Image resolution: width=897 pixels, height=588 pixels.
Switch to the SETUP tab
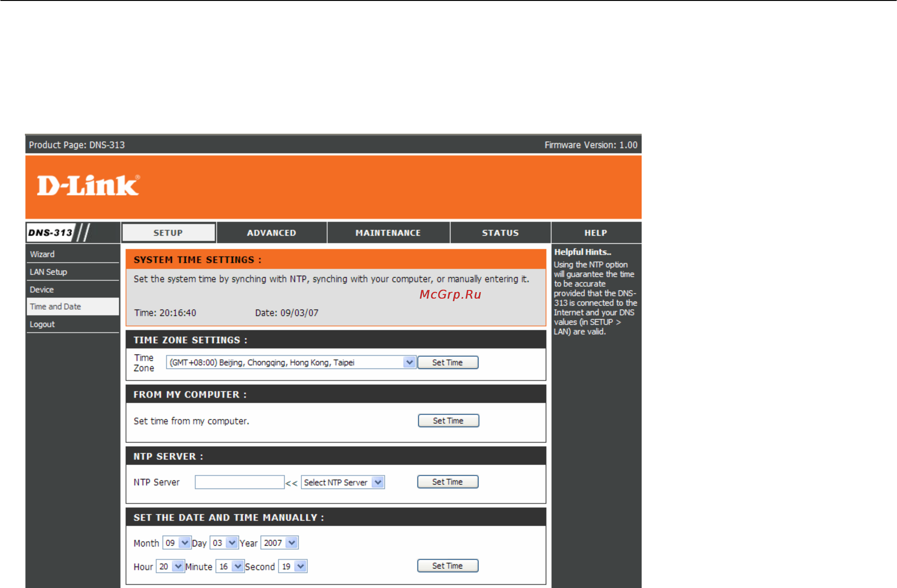point(169,233)
